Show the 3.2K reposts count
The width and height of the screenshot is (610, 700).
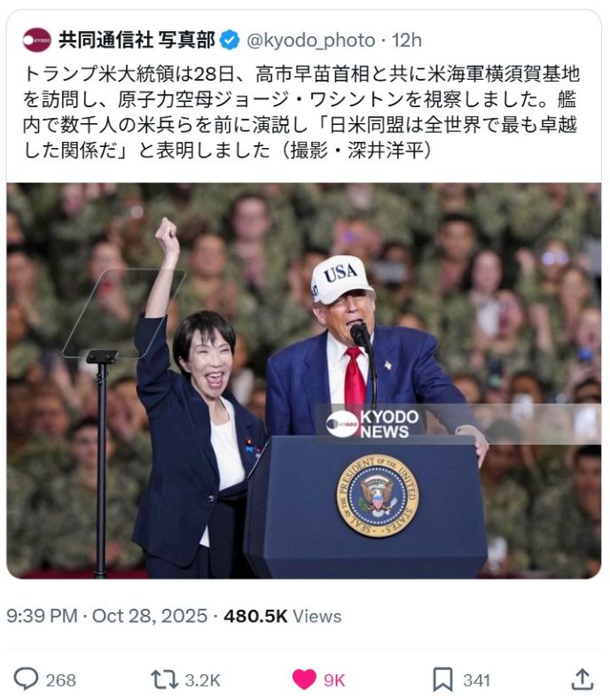(203, 681)
